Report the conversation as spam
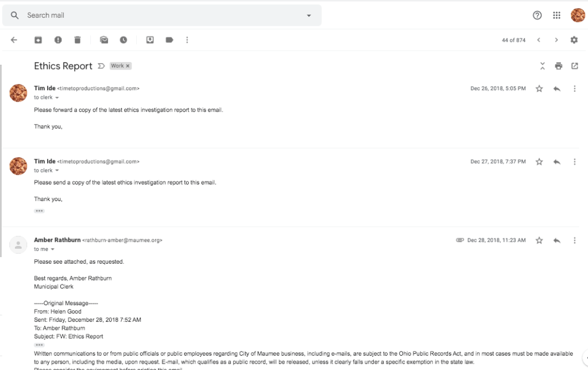Image resolution: width=588 pixels, height=370 pixels. (58, 40)
